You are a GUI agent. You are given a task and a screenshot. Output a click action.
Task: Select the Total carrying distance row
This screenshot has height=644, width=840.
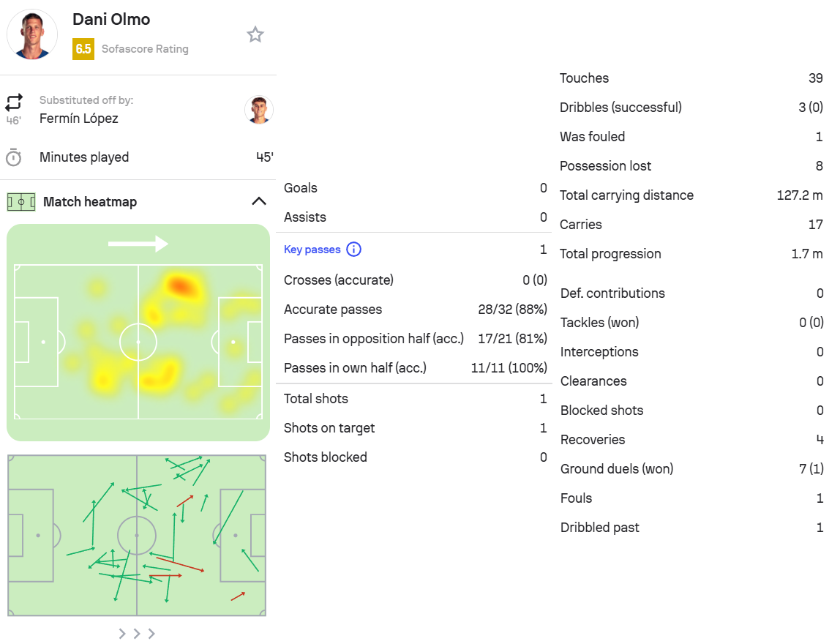click(691, 195)
